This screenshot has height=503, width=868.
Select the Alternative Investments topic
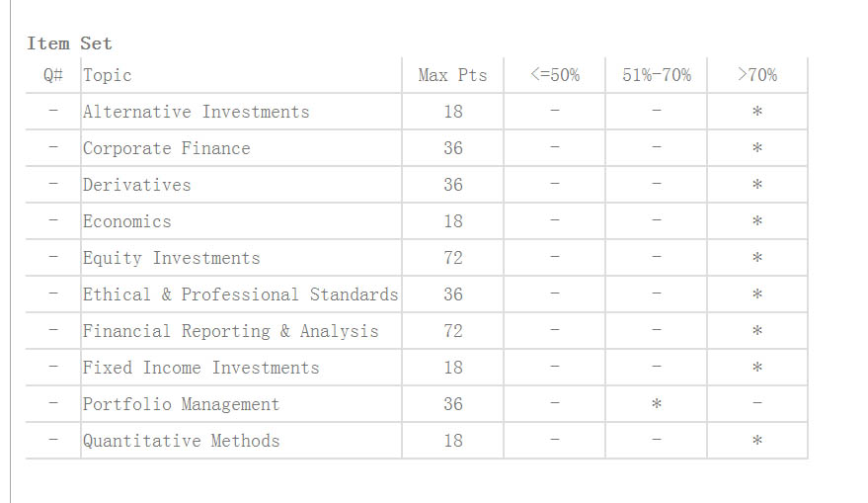(x=196, y=112)
